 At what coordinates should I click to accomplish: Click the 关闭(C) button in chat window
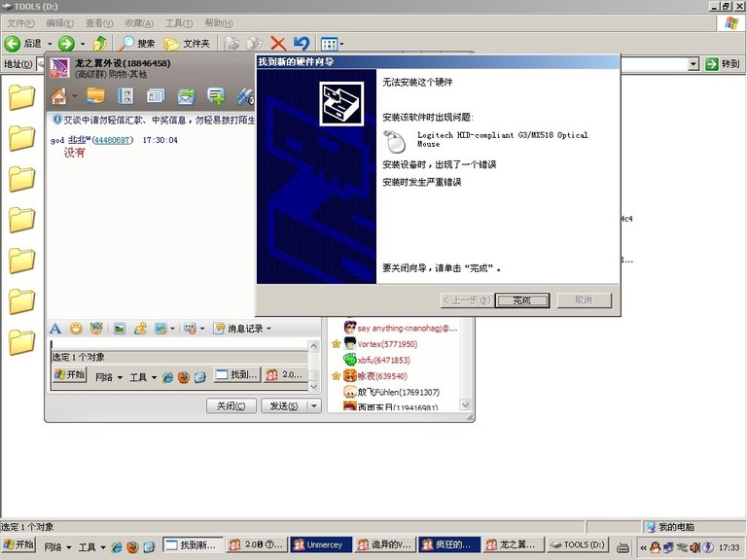[x=231, y=405]
